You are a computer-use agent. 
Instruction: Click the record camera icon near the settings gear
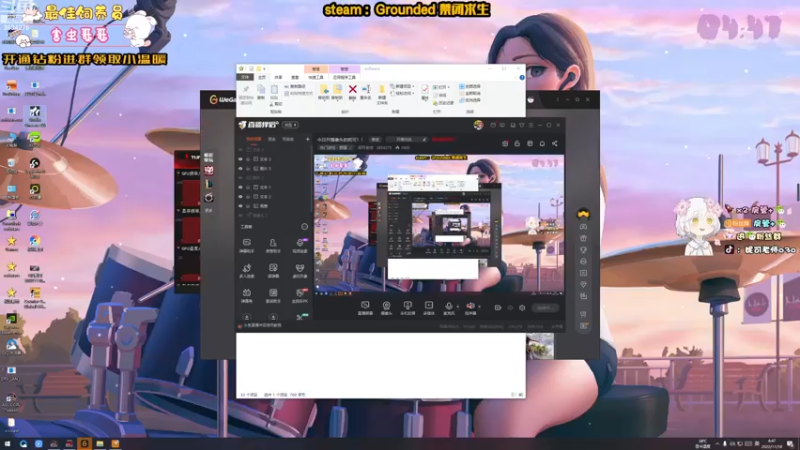(498, 308)
